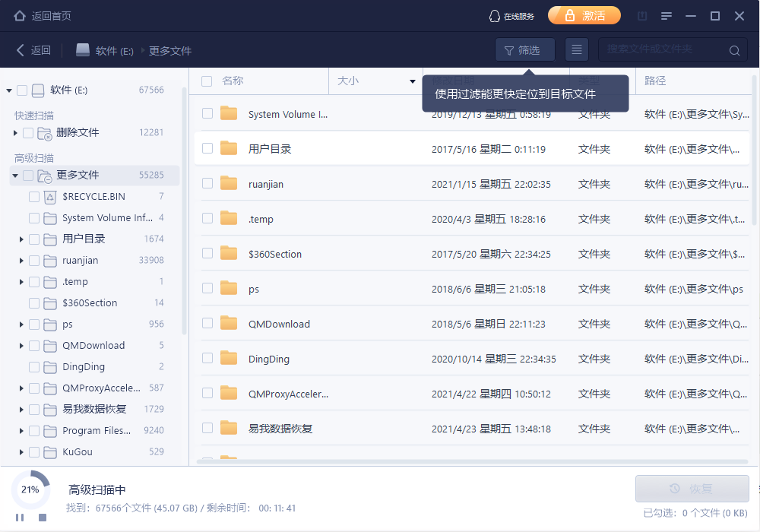Open the 大小 column sort dropdown arrow
Image resolution: width=760 pixels, height=532 pixels.
[x=413, y=81]
